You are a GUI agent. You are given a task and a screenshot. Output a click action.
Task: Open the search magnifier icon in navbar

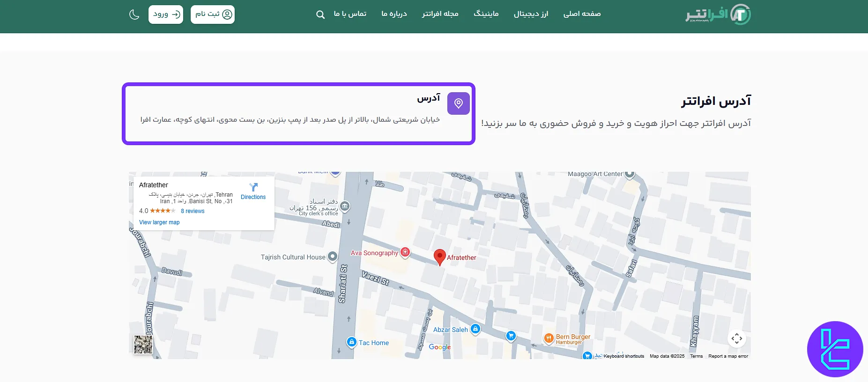click(320, 15)
